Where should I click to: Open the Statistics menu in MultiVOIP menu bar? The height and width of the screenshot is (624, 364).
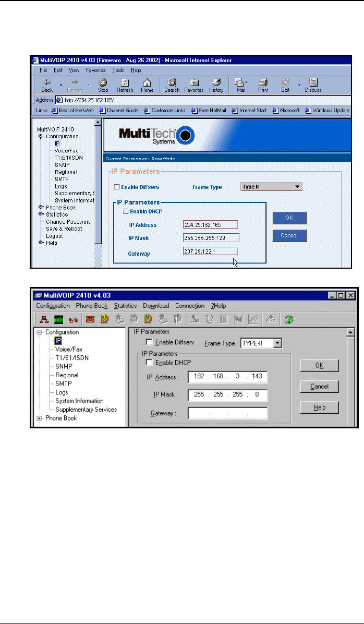125,306
